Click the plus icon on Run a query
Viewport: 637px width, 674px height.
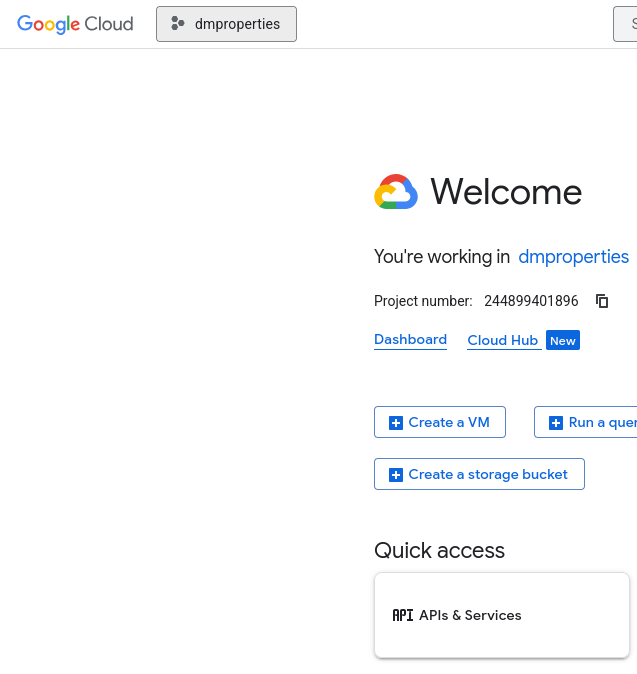coord(556,423)
